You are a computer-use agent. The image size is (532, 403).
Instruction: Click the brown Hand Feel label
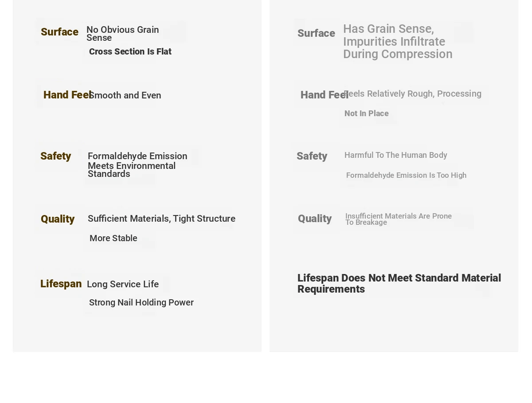point(67,95)
